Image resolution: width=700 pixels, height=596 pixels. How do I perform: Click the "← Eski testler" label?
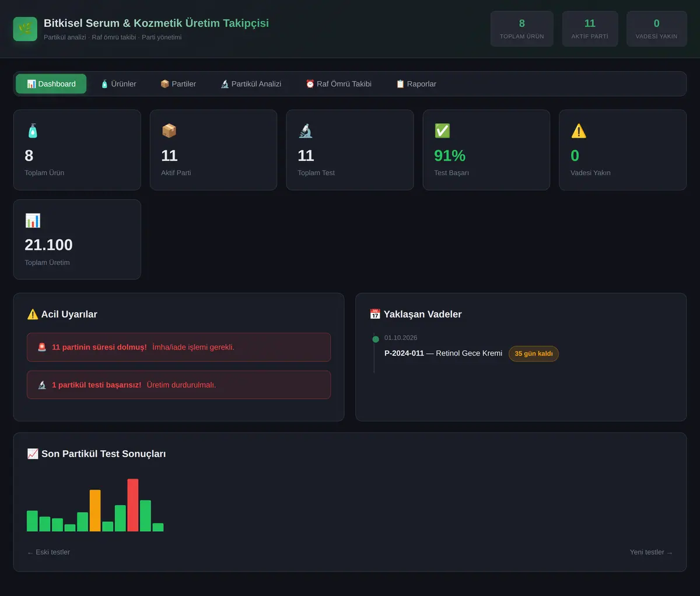coord(48,552)
